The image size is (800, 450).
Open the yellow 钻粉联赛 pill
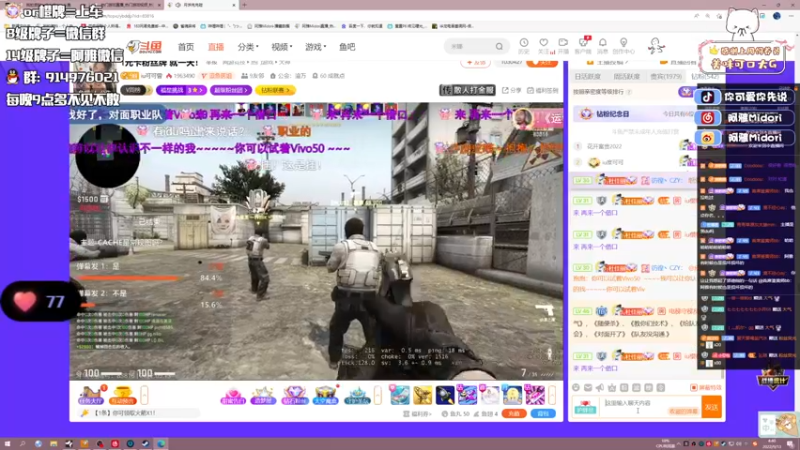point(275,90)
